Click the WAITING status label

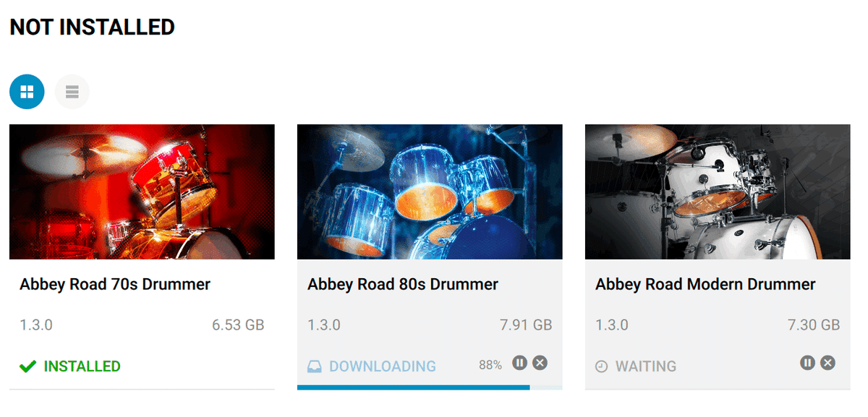coord(646,366)
